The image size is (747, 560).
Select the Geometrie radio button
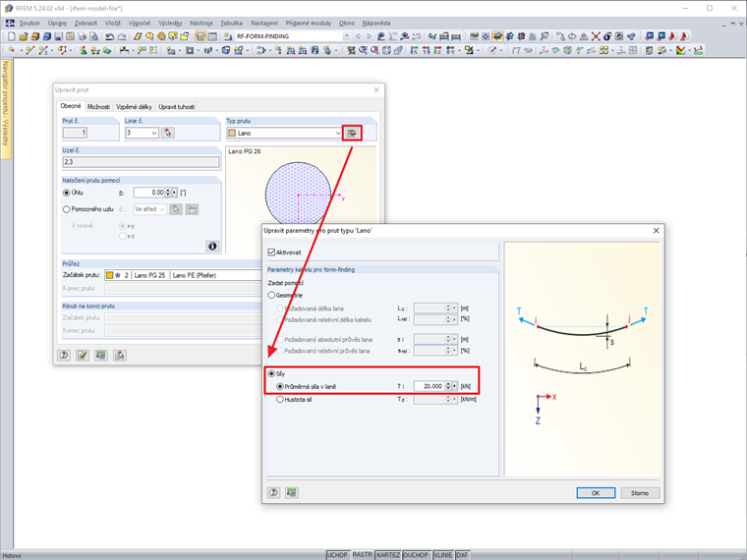coord(271,296)
